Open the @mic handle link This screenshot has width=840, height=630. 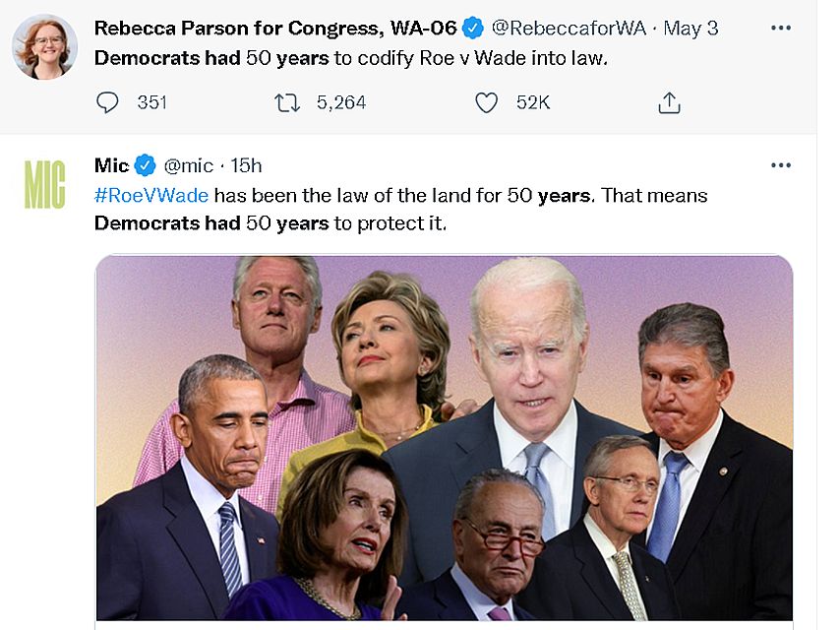click(189, 165)
